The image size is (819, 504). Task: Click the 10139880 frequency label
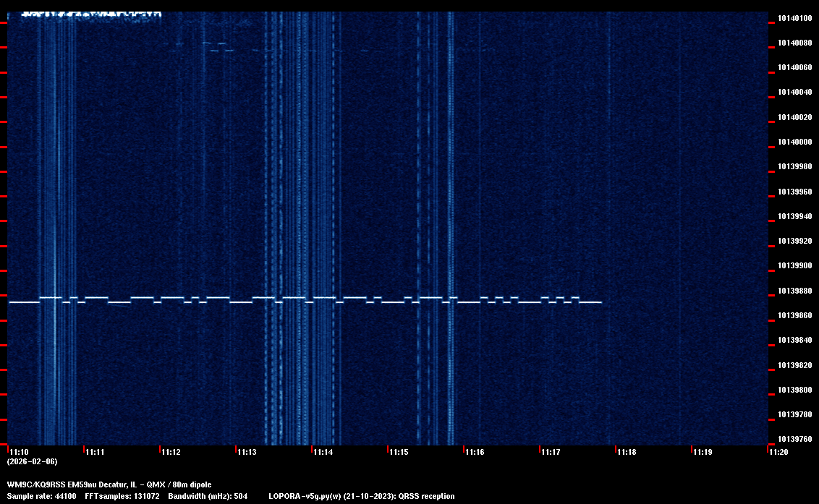pyautogui.click(x=794, y=291)
